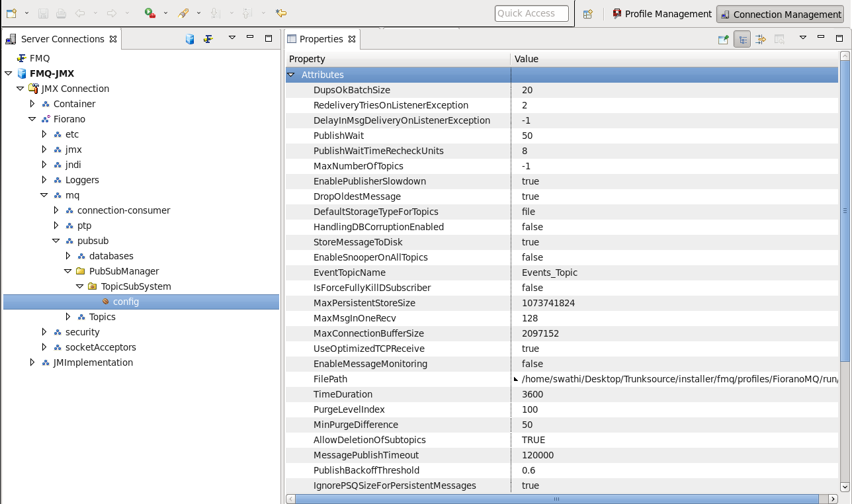Click the Quick Access search field

(x=531, y=13)
